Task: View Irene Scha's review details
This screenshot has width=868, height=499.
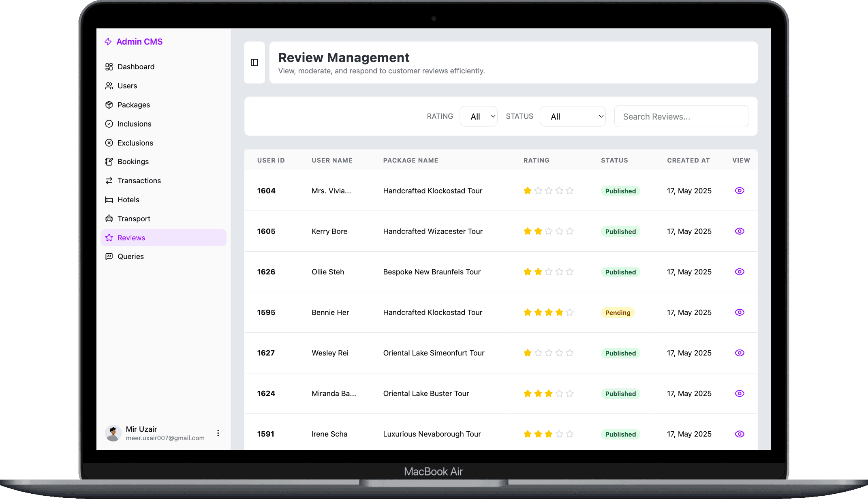Action: coord(739,434)
